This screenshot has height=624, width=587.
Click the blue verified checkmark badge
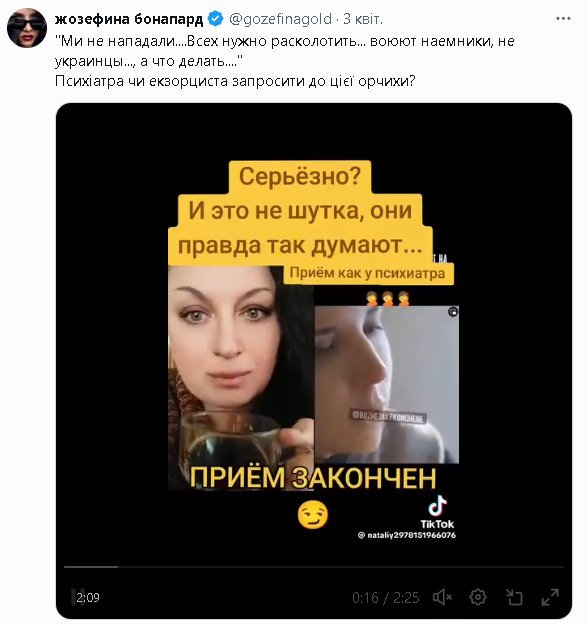point(216,19)
